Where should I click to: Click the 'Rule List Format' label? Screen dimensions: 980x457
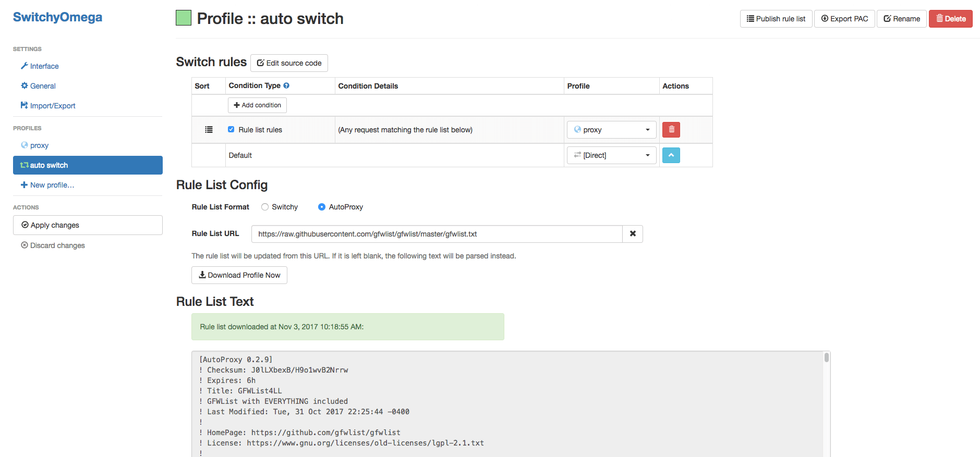click(221, 207)
